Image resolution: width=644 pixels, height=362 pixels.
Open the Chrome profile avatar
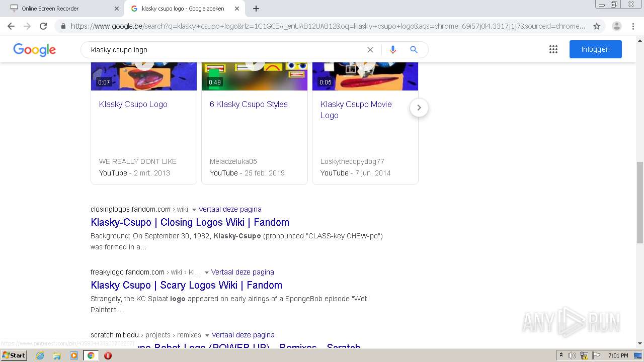pyautogui.click(x=616, y=26)
